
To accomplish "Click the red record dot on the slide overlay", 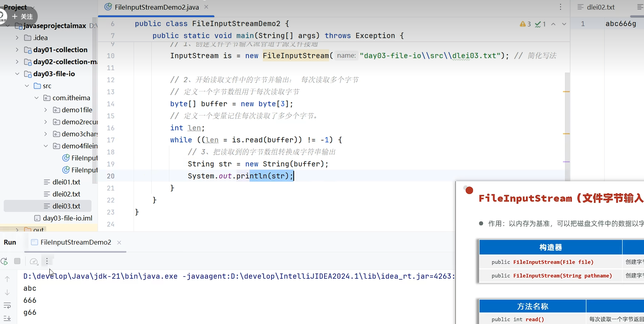I will coord(469,190).
